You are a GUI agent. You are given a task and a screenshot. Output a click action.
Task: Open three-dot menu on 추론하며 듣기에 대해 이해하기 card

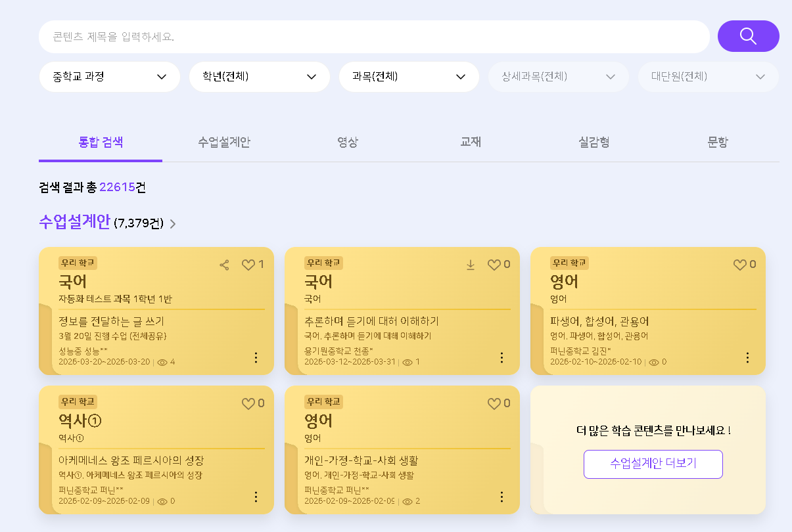point(501,357)
